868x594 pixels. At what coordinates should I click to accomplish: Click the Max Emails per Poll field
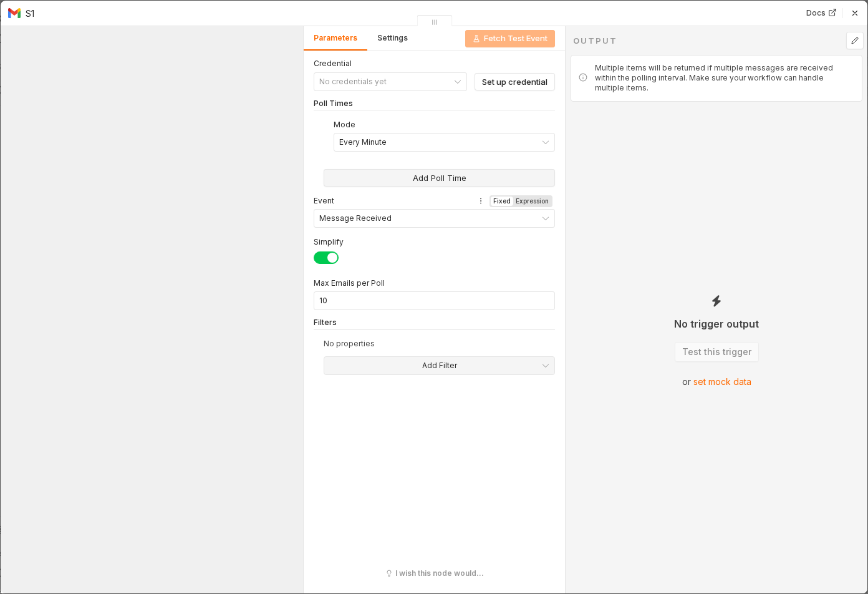click(x=434, y=301)
